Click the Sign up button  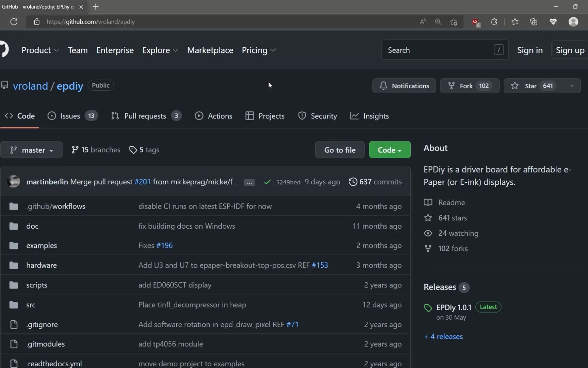click(570, 50)
